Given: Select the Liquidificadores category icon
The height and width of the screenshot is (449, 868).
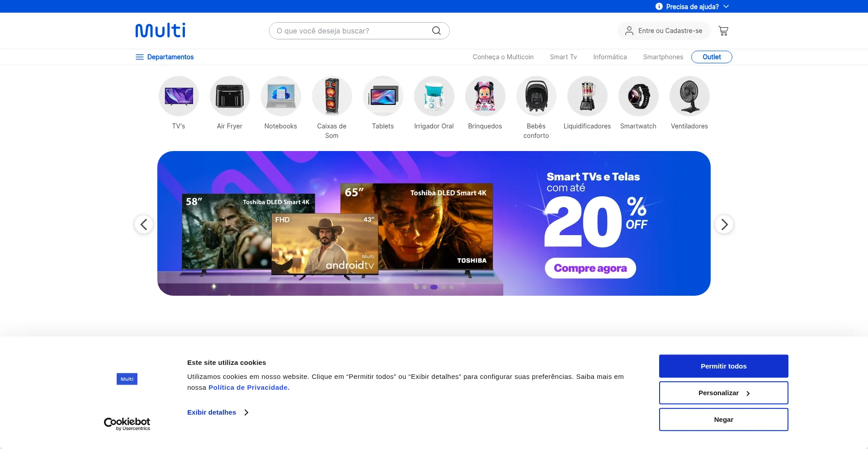Looking at the screenshot, I should [x=587, y=96].
